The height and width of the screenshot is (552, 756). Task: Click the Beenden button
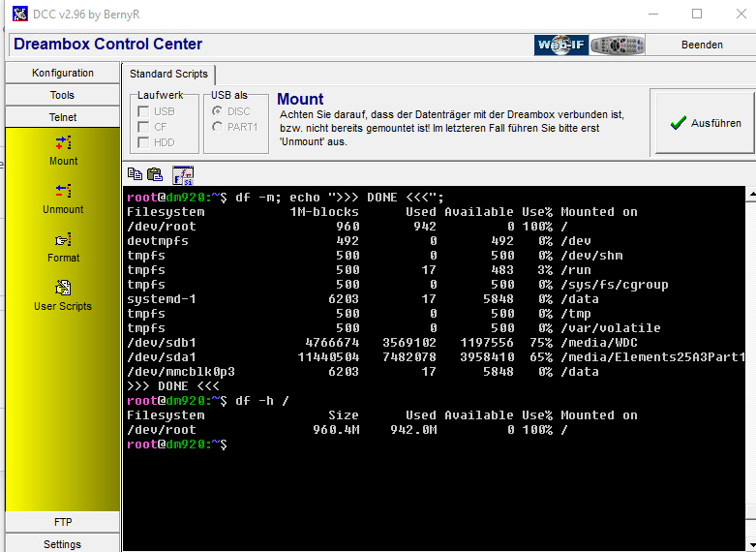[x=702, y=45]
